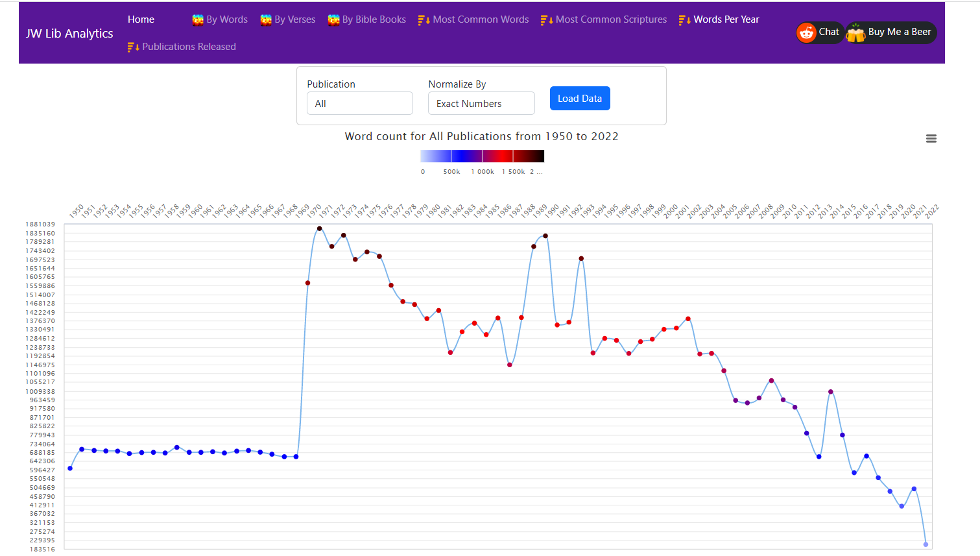Click the 1 500k legend label
The height and width of the screenshot is (556, 980).
point(514,172)
